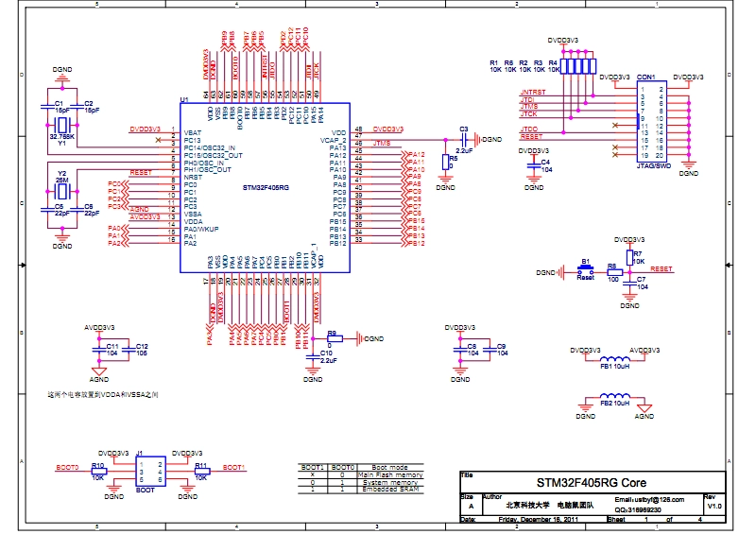Click the BOOT0 net label by R10
756x534 pixels.
tap(67, 468)
